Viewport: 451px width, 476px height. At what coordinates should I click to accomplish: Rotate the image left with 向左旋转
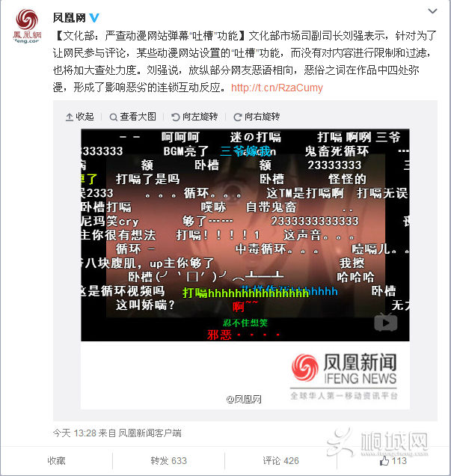tap(194, 117)
